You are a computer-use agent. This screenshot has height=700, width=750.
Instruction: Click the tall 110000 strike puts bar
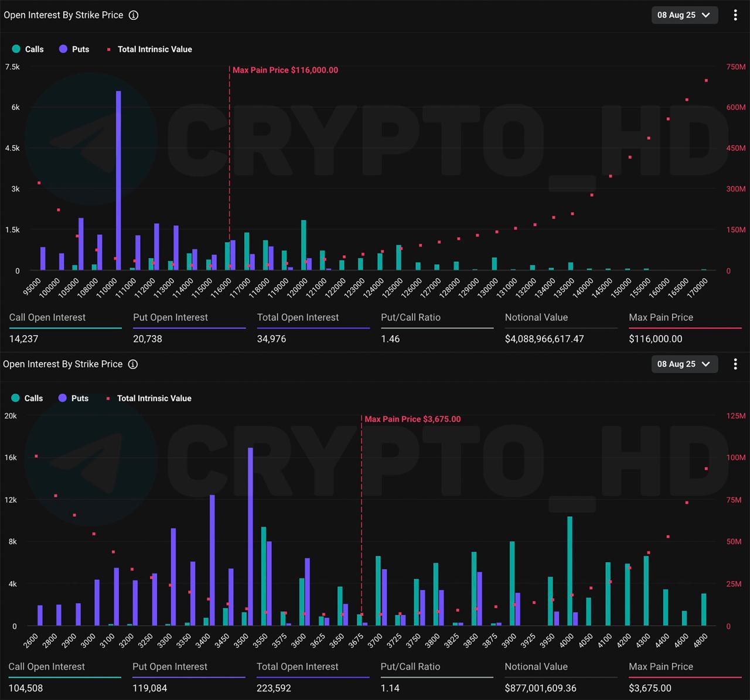tap(118, 182)
